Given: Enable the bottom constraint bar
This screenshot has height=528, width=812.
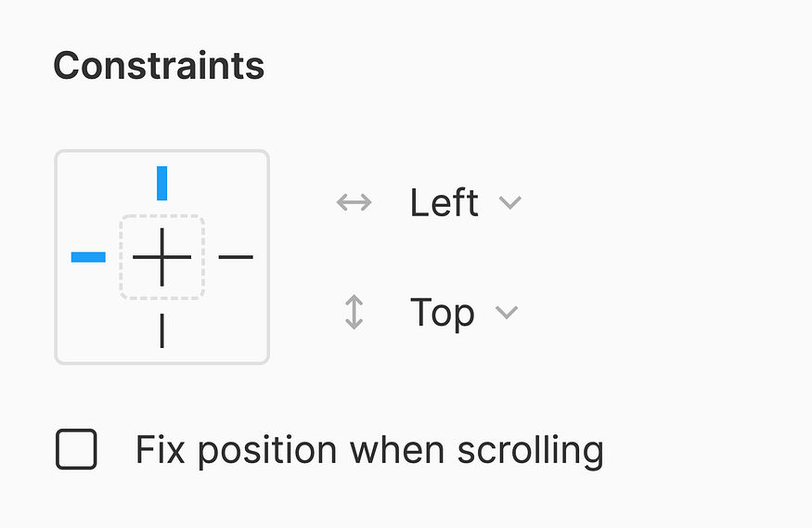Looking at the screenshot, I should point(161,331).
